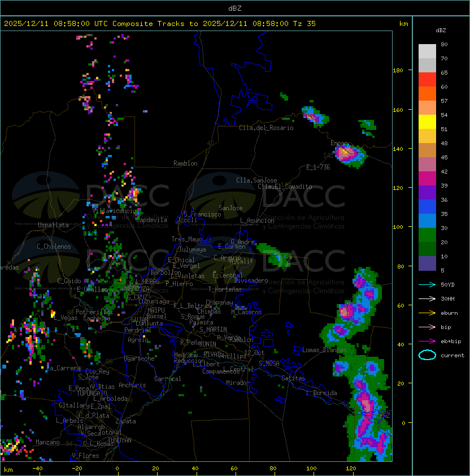The width and height of the screenshot is (470, 476).
Task: Click the dBZ title at top
Action: 235,8
